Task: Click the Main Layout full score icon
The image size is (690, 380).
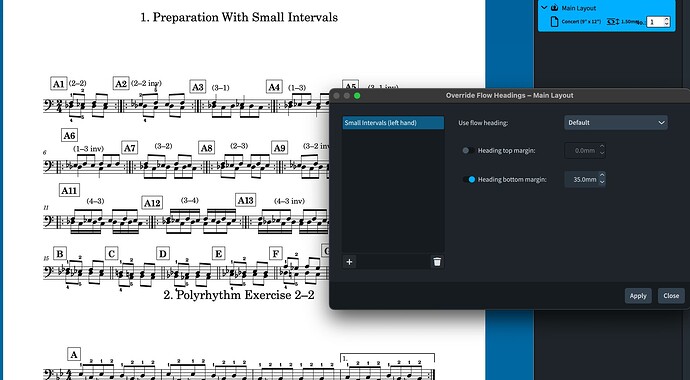Action: [554, 7]
